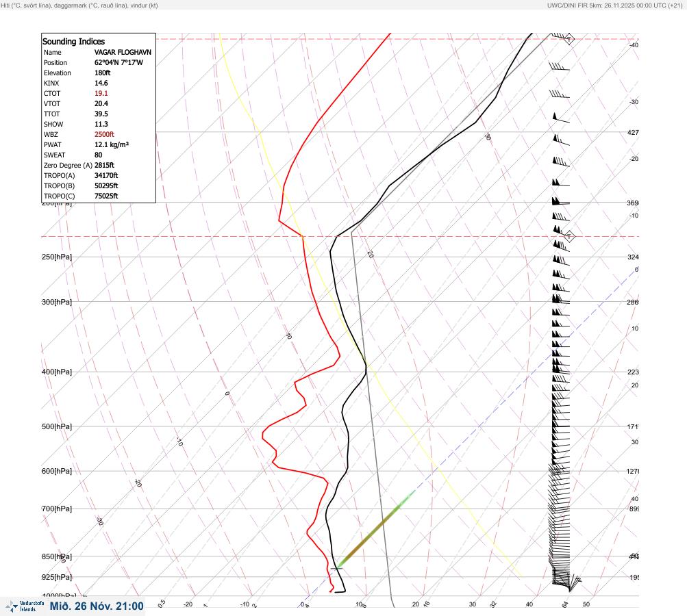Select the Zero Degree (A) value '2815ft'
Screen dimensions: 687x616
pyautogui.click(x=104, y=165)
